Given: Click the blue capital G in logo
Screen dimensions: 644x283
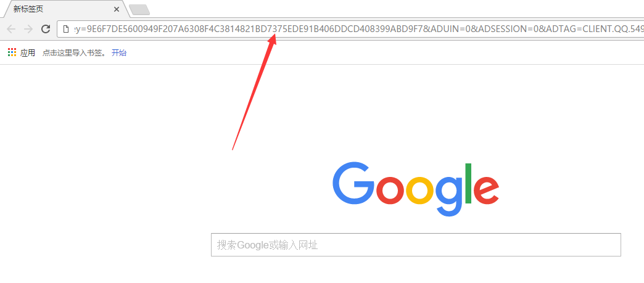Looking at the screenshot, I should tap(353, 183).
